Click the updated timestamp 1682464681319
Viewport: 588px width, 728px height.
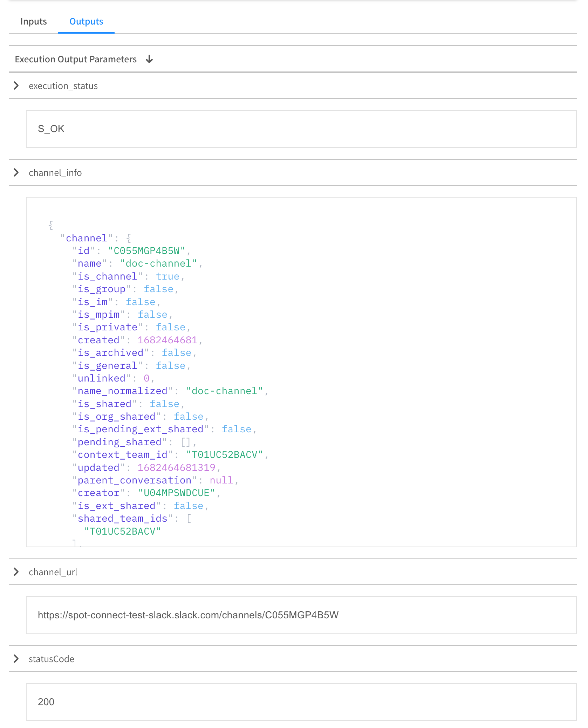pyautogui.click(x=176, y=468)
